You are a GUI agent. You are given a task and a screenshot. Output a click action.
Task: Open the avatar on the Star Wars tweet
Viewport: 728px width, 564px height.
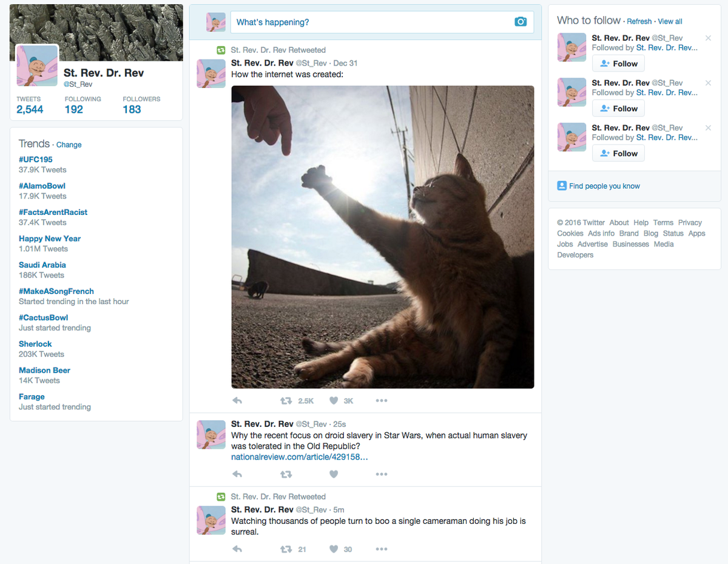point(211,435)
